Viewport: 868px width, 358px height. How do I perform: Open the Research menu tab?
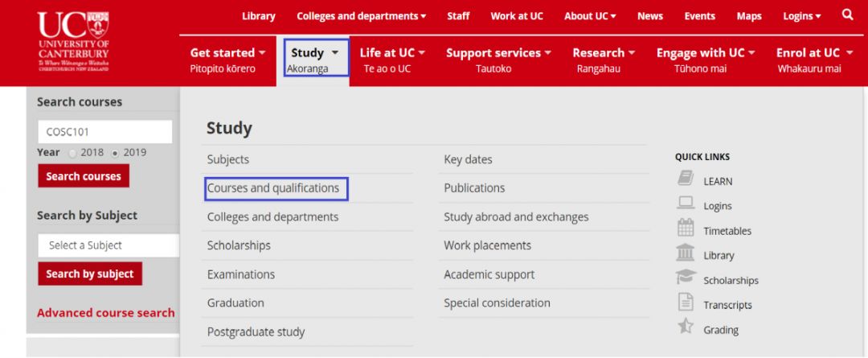pos(604,60)
